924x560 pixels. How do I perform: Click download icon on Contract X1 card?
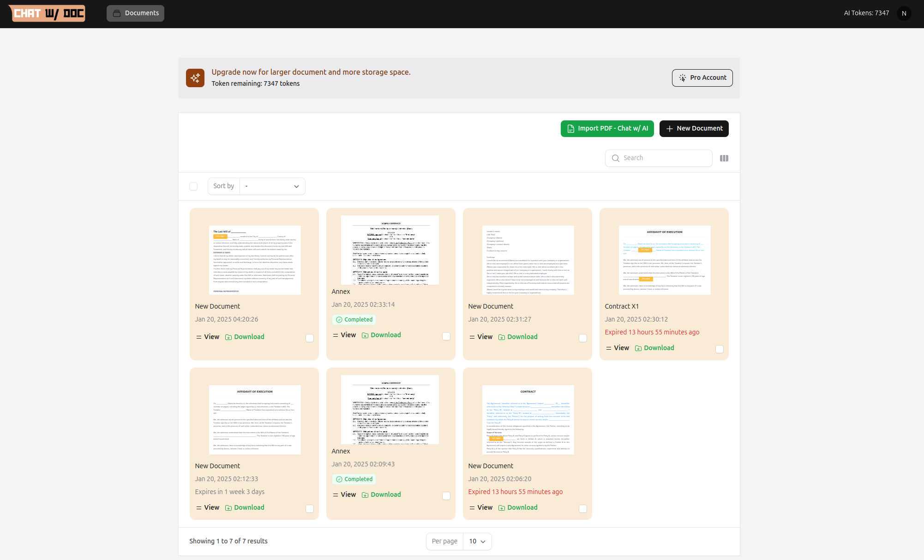coord(638,348)
